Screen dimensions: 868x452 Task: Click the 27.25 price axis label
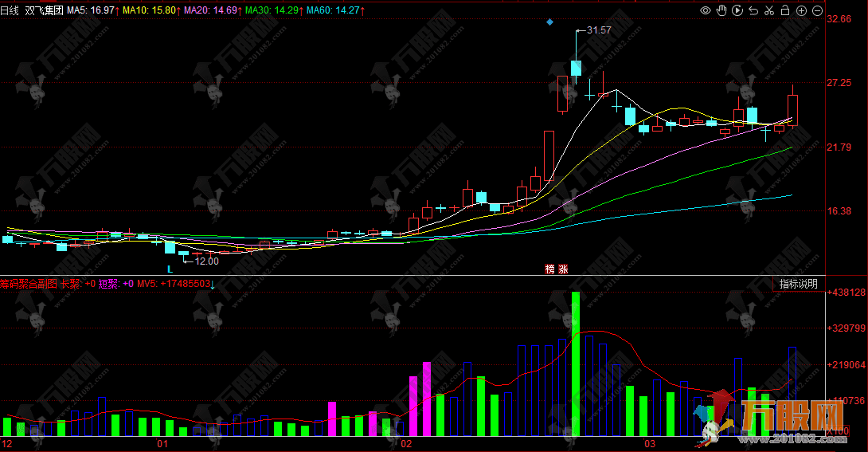point(839,83)
